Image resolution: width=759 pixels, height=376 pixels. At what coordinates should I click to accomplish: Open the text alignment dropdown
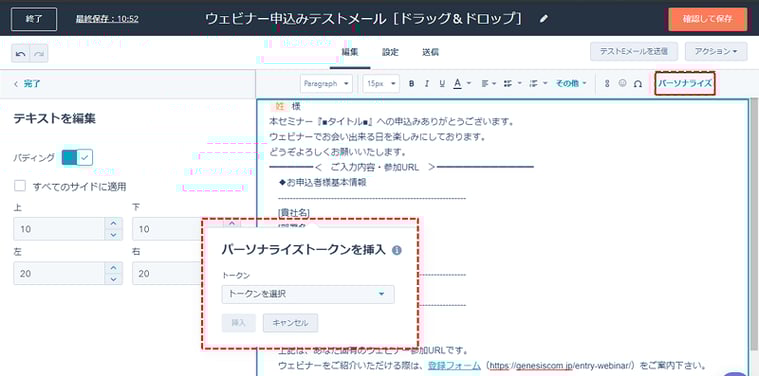(489, 84)
